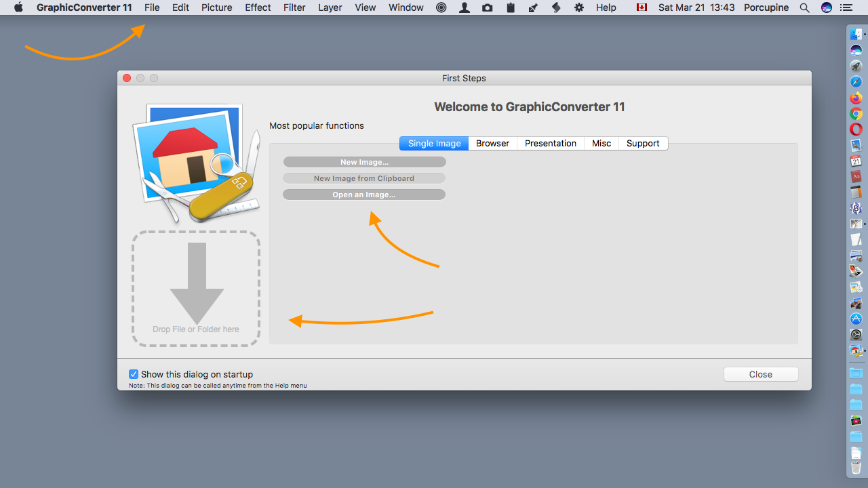The height and width of the screenshot is (488, 868).
Task: Click the paintbrush menu bar icon
Action: coord(533,7)
